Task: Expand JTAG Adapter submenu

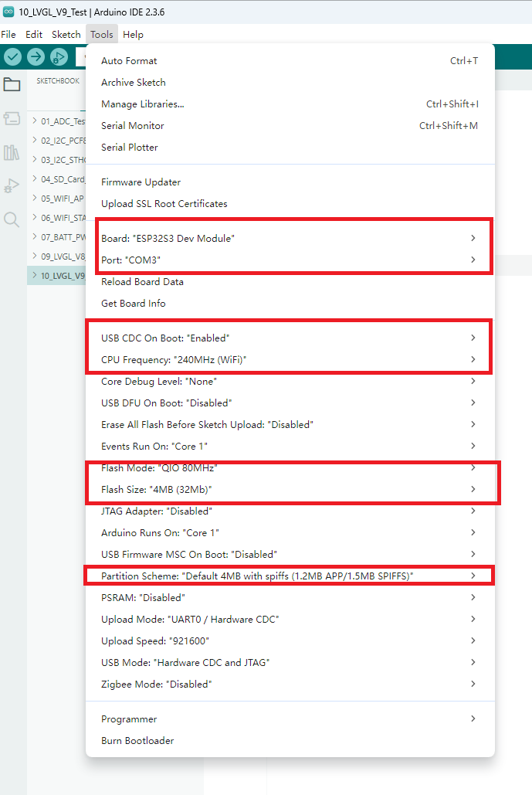Action: 290,511
